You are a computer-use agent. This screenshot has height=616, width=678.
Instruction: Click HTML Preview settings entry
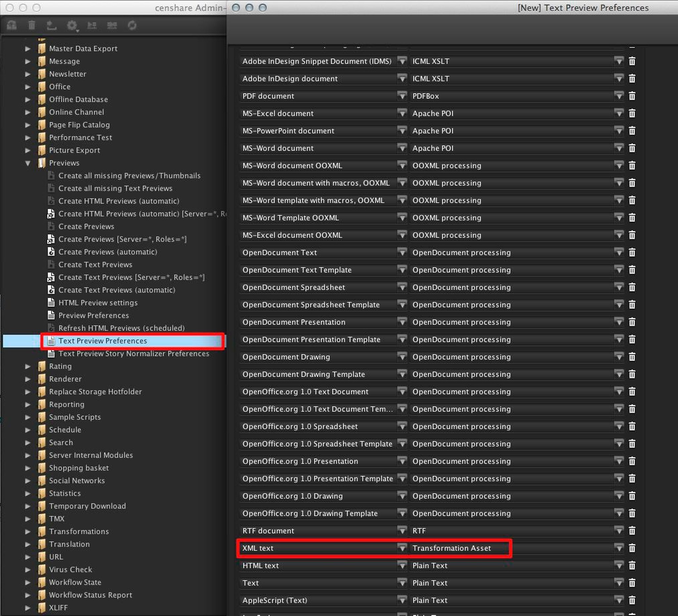click(98, 302)
